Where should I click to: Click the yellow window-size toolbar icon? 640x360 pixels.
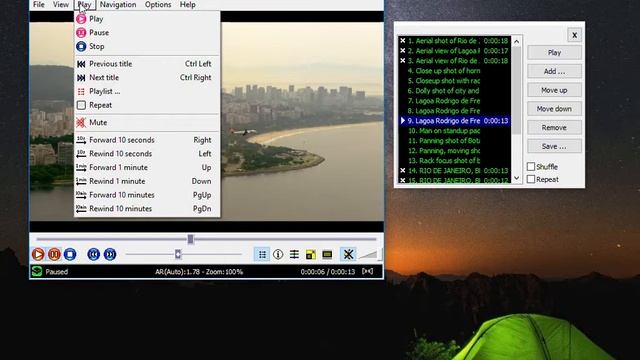click(311, 254)
